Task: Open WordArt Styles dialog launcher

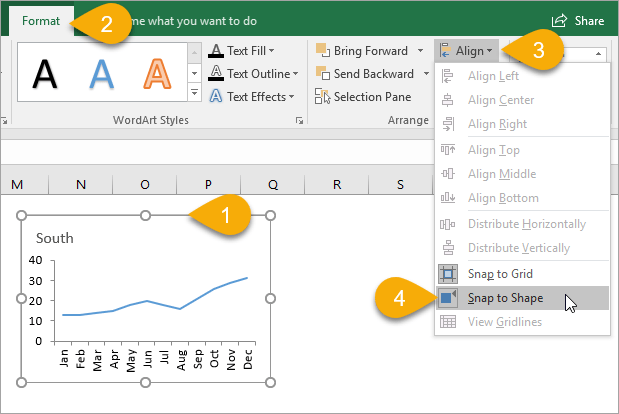Action: point(298,121)
